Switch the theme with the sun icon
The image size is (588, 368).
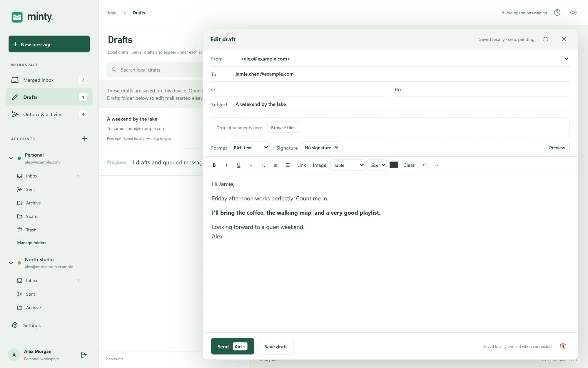point(573,13)
